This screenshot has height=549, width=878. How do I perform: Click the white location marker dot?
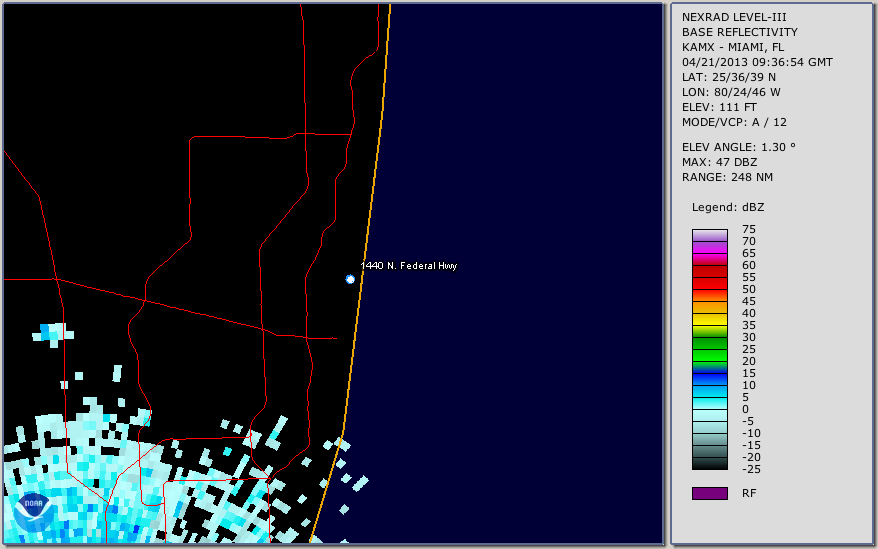pos(350,279)
